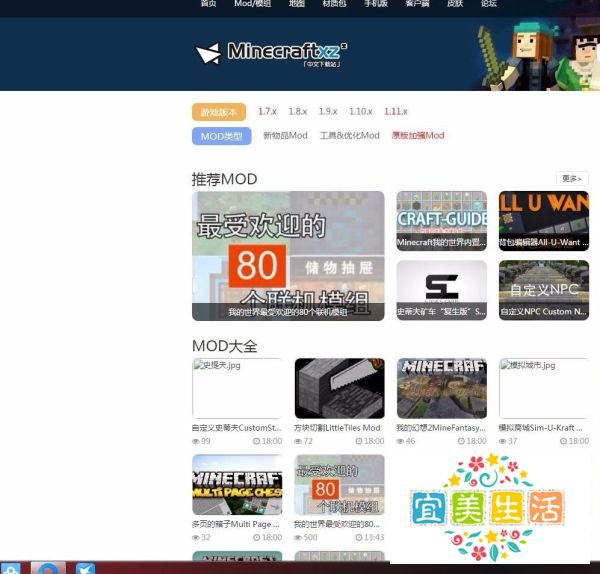
Task: Open the 材质包 navigation item
Action: pyautogui.click(x=334, y=3)
